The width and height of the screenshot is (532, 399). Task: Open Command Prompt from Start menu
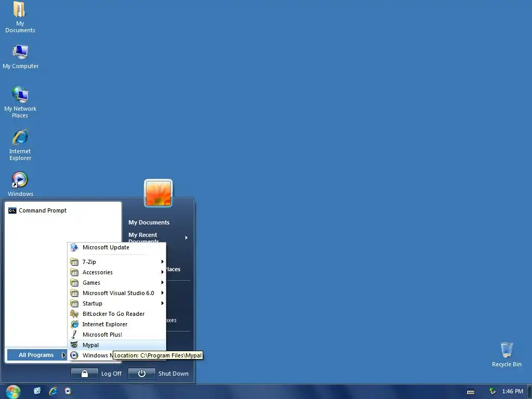pos(63,211)
